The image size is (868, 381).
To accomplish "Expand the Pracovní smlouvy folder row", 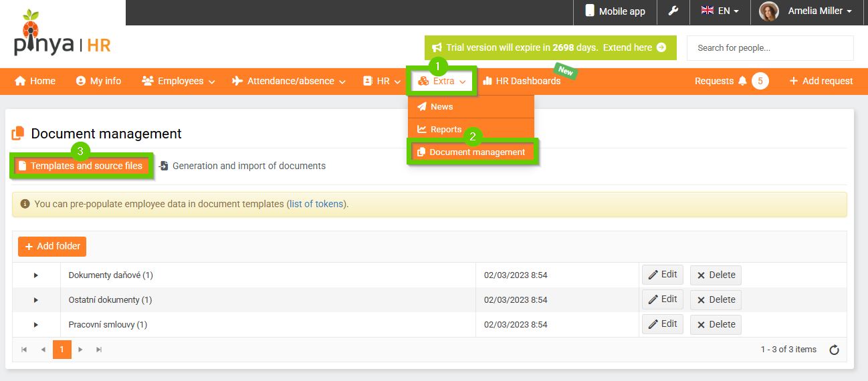I will click(x=36, y=325).
